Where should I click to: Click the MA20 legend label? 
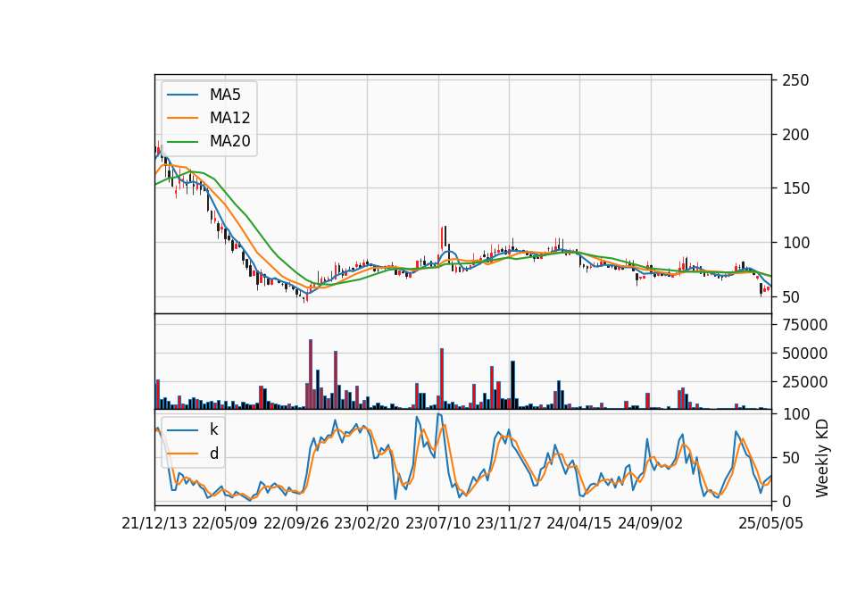coord(229,141)
